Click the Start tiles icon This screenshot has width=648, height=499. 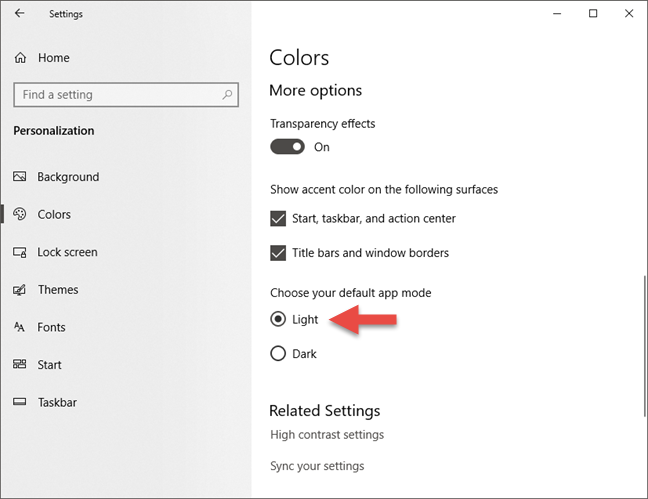point(19,365)
